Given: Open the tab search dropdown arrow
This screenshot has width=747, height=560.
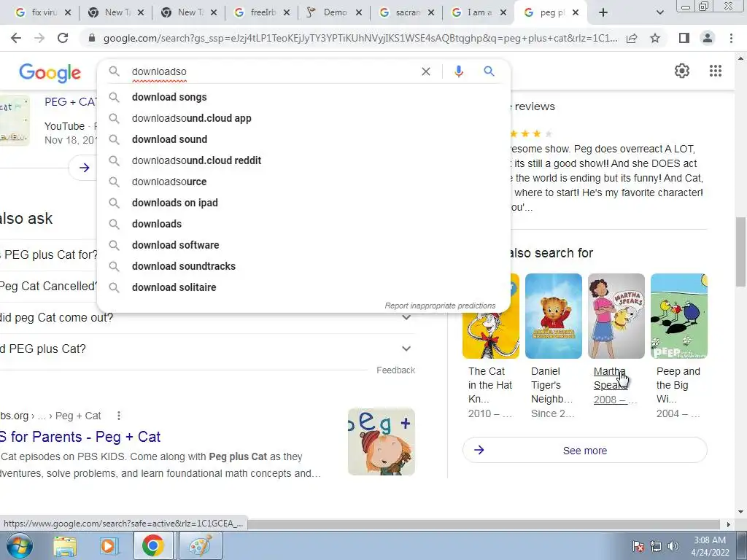Looking at the screenshot, I should pyautogui.click(x=659, y=13).
